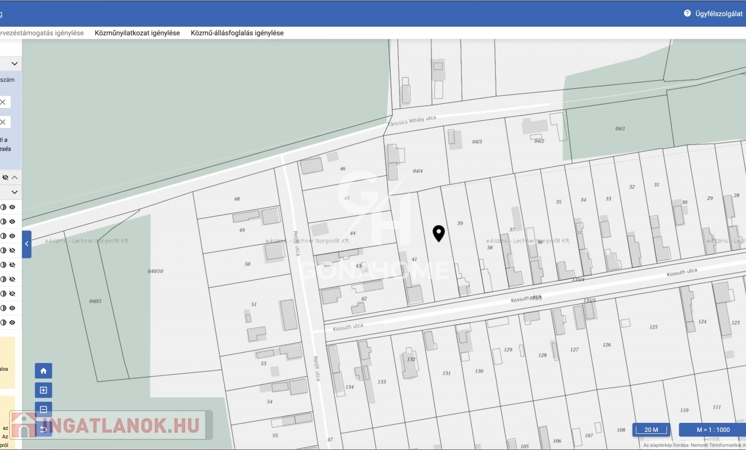The image size is (746, 450).
Task: Click the M = 1 : 1000 scale button
Action: [712, 430]
